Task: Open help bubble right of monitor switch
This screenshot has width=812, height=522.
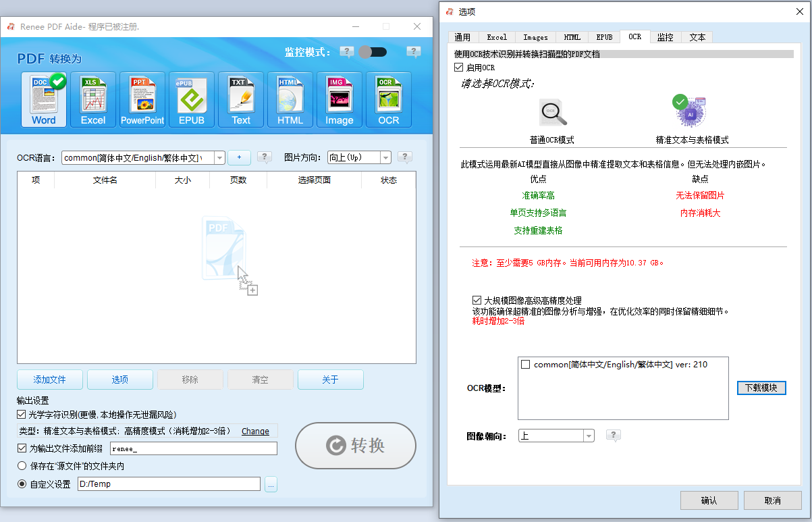Action: 414,52
